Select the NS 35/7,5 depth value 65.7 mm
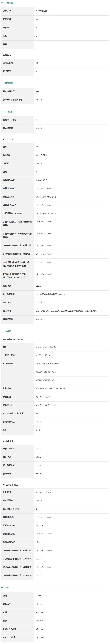 point(40,629)
